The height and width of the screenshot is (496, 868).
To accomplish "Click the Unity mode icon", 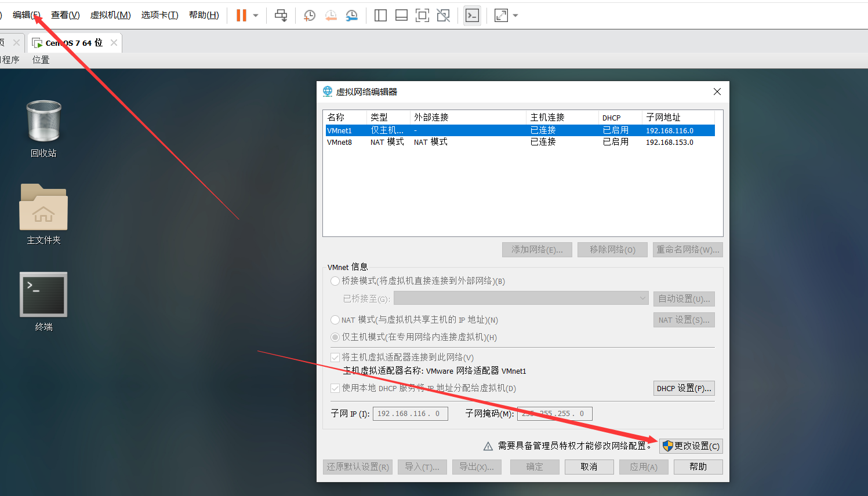I will (444, 16).
